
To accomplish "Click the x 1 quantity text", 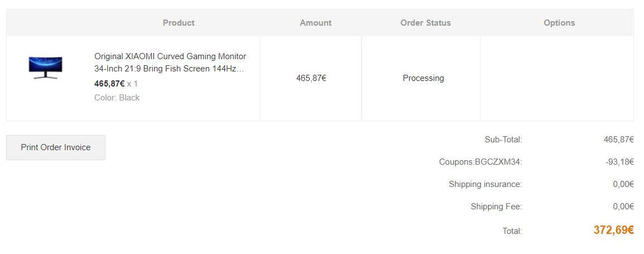I will pyautogui.click(x=132, y=84).
